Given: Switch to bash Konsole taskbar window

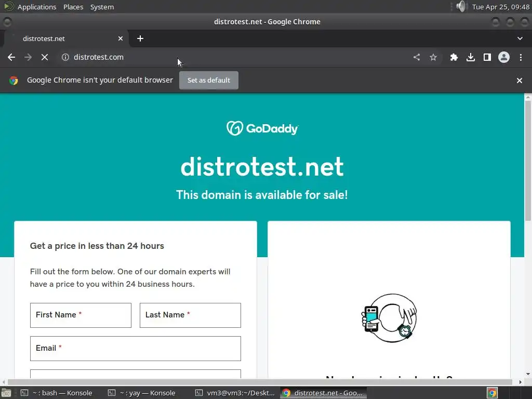Looking at the screenshot, I should point(57,393).
